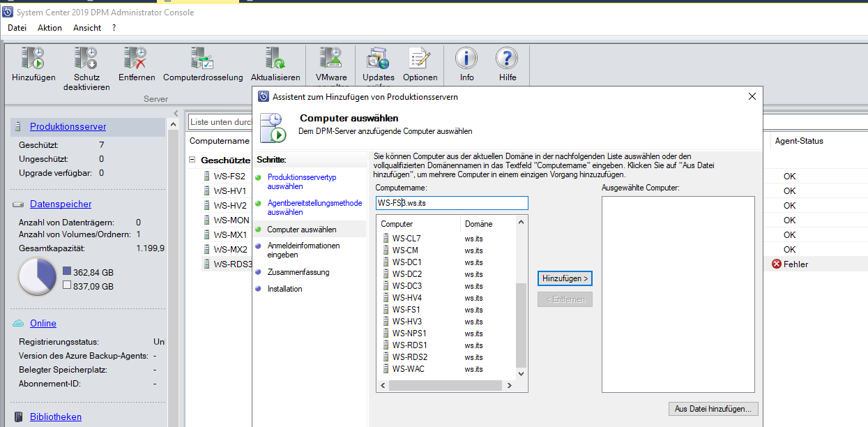
Task: Select Anmeldeinformationen eingeben step
Action: coord(303,250)
